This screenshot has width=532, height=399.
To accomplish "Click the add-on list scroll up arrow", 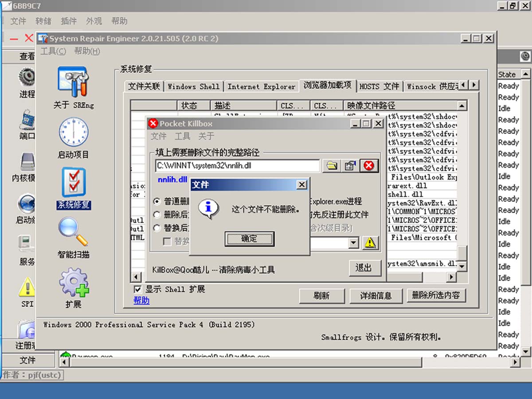I will tap(462, 106).
